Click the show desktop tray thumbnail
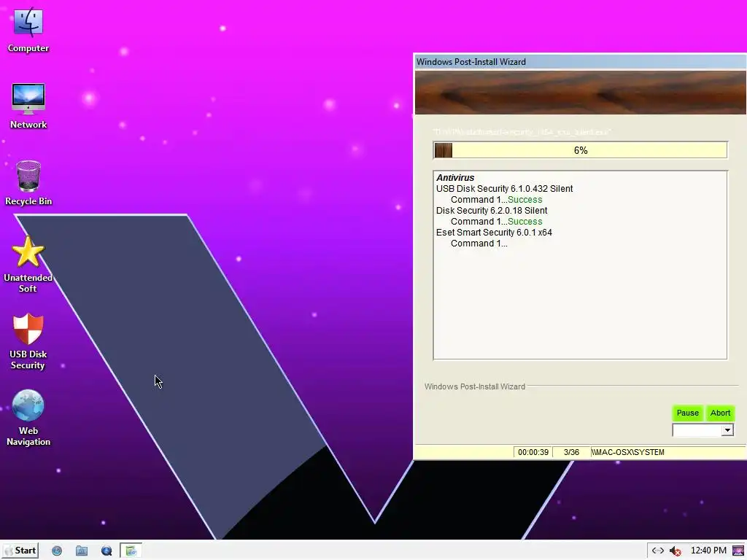The width and height of the screenshot is (747, 560). point(738,551)
